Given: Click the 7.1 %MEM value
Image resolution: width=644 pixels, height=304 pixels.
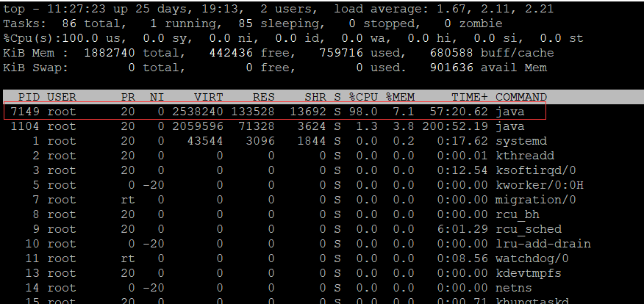Looking at the screenshot, I should click(404, 112).
